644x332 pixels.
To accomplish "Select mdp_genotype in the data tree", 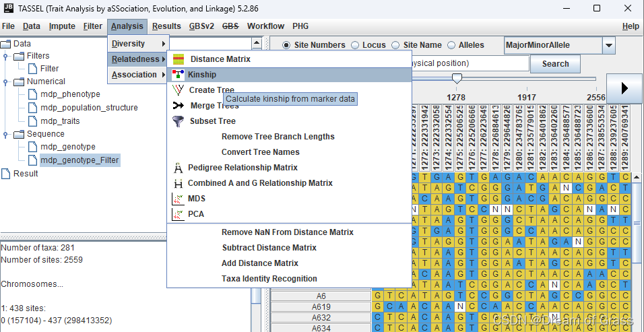I will [x=68, y=147].
